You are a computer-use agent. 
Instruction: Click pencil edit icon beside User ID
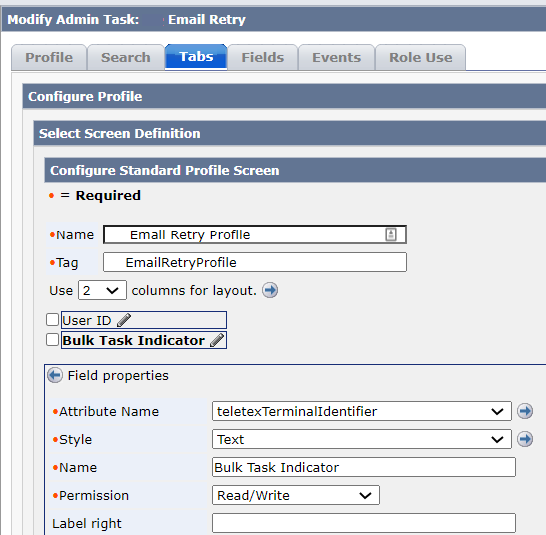[124, 320]
